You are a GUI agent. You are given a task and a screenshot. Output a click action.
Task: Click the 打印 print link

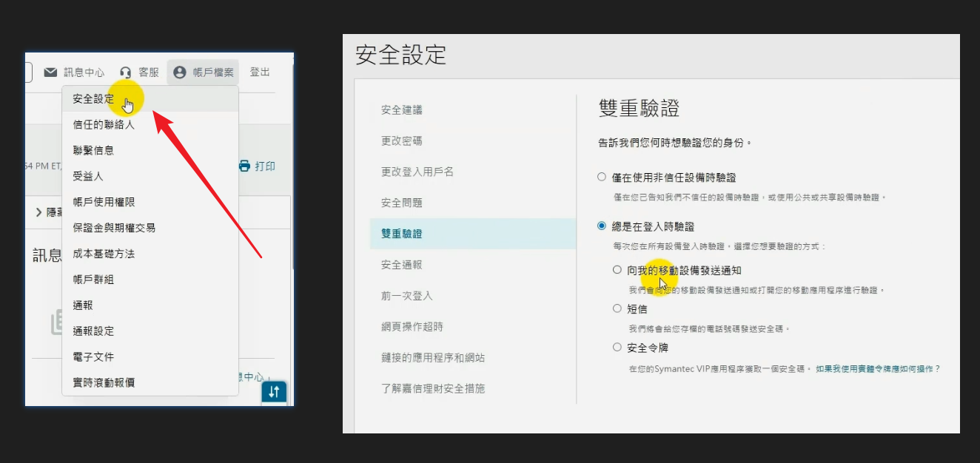pyautogui.click(x=265, y=166)
